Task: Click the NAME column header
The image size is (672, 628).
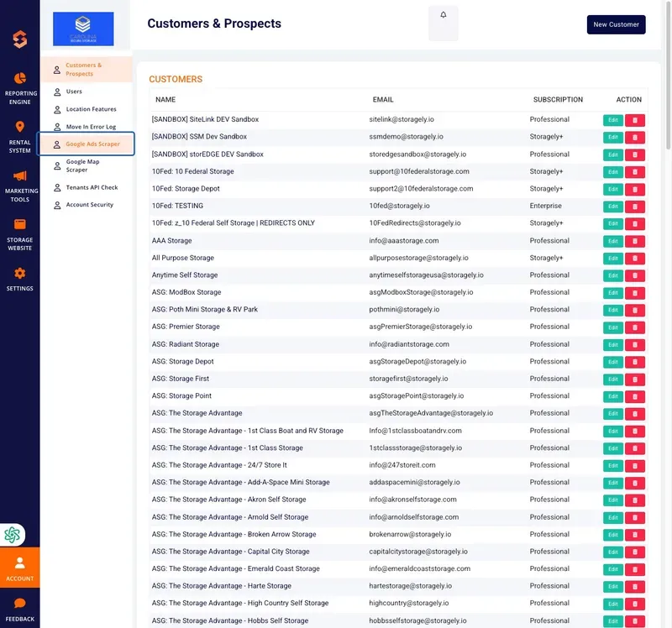Action: [x=165, y=99]
